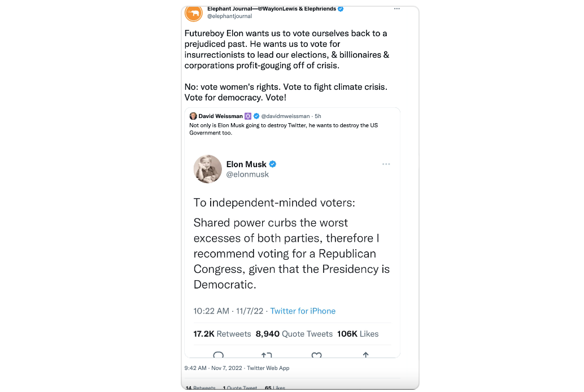The image size is (584, 392).
Task: Click David Weissman's small profile photo
Action: pos(193,116)
